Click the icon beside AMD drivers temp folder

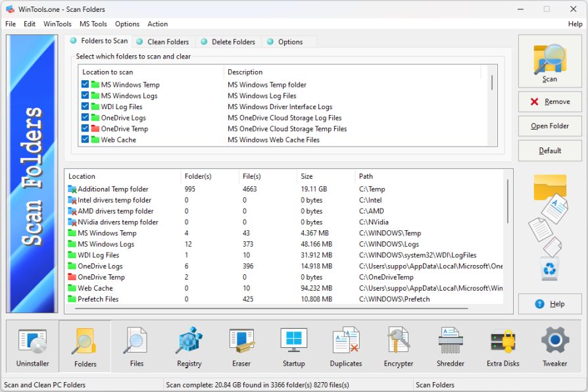coord(72,211)
